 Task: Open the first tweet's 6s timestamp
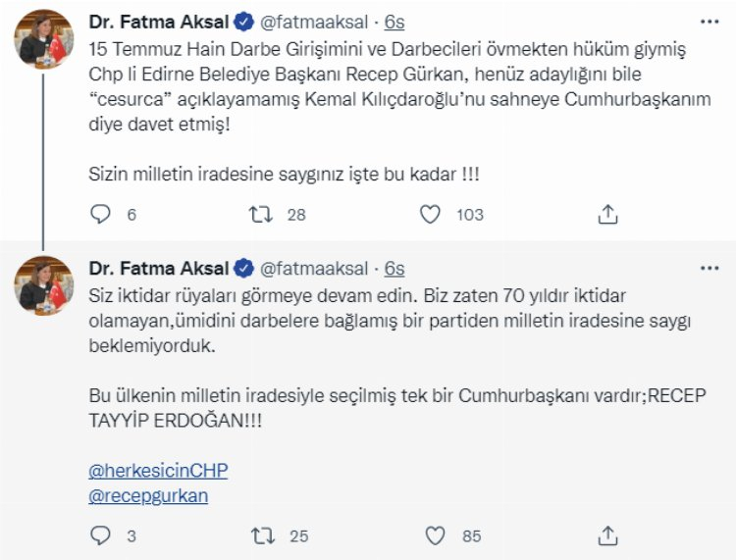pos(394,22)
